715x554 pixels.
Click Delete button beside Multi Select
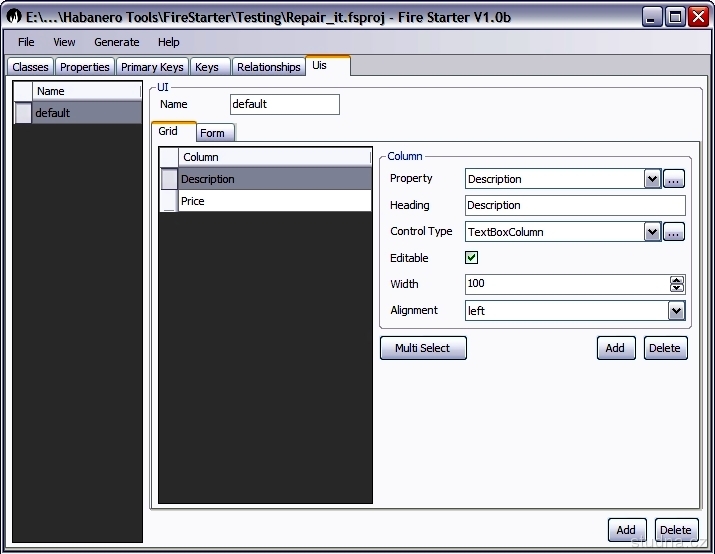click(x=664, y=348)
